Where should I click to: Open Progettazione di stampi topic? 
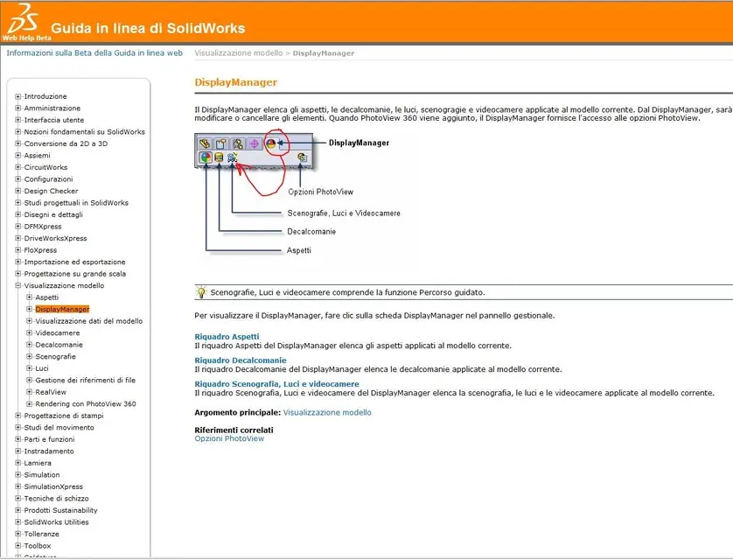64,416
